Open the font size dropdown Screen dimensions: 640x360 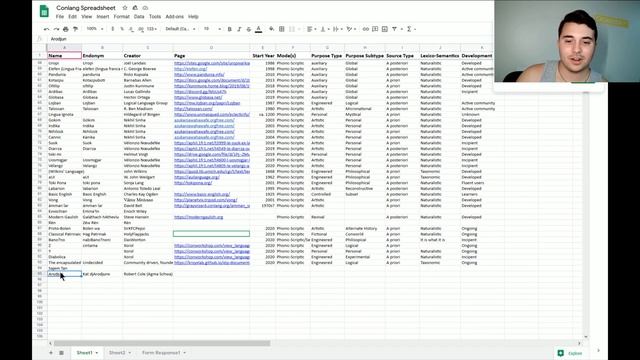point(212,29)
